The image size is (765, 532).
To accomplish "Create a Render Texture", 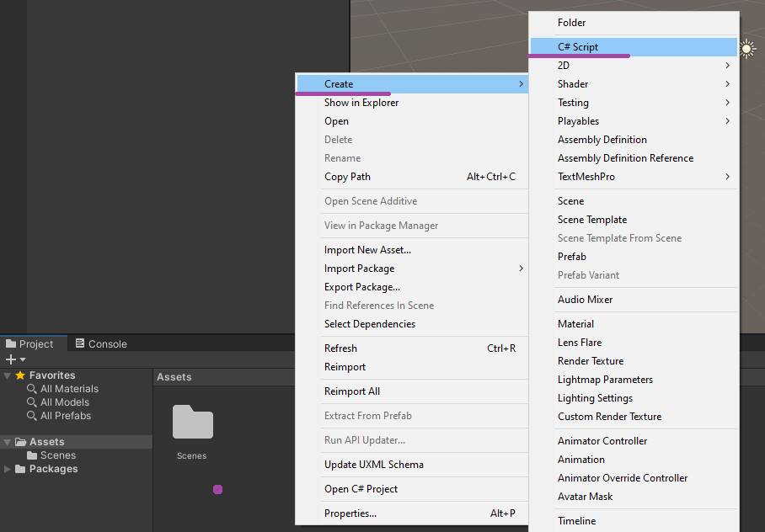I will click(634, 361).
